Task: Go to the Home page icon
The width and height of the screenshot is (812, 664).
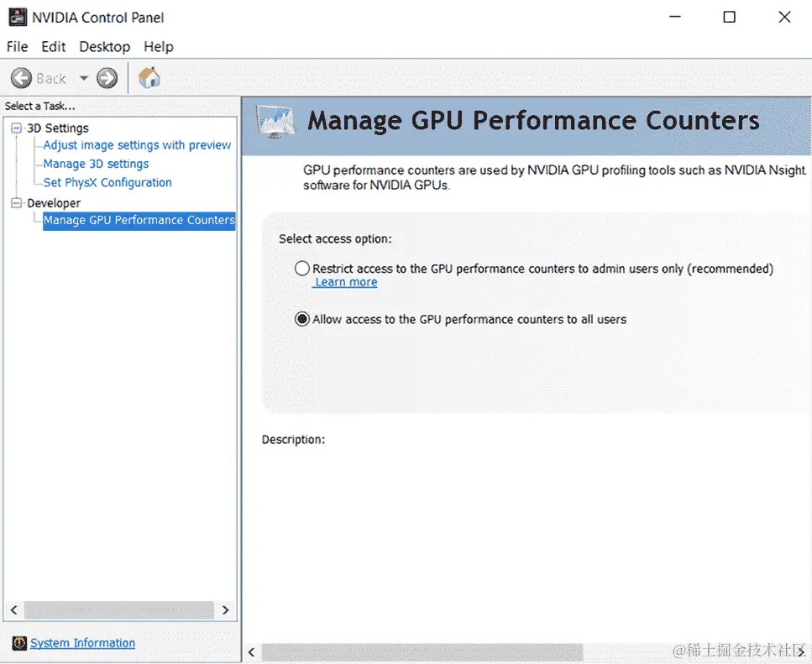Action: pyautogui.click(x=149, y=77)
